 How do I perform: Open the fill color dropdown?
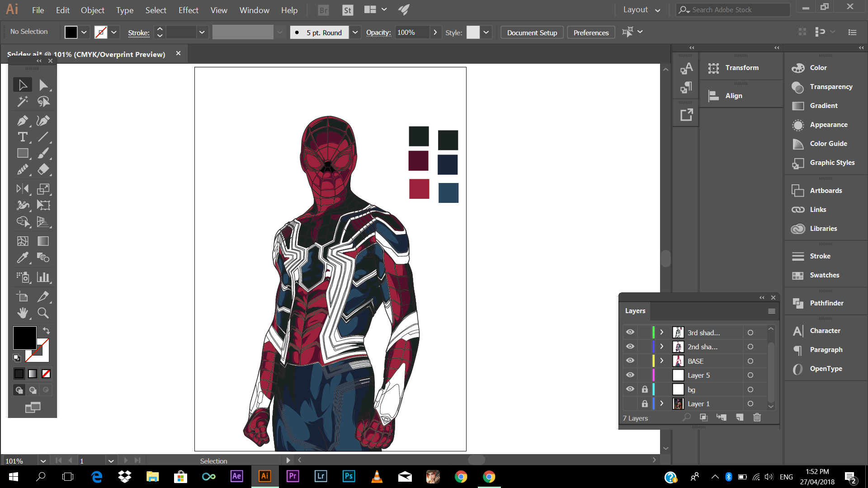point(84,32)
